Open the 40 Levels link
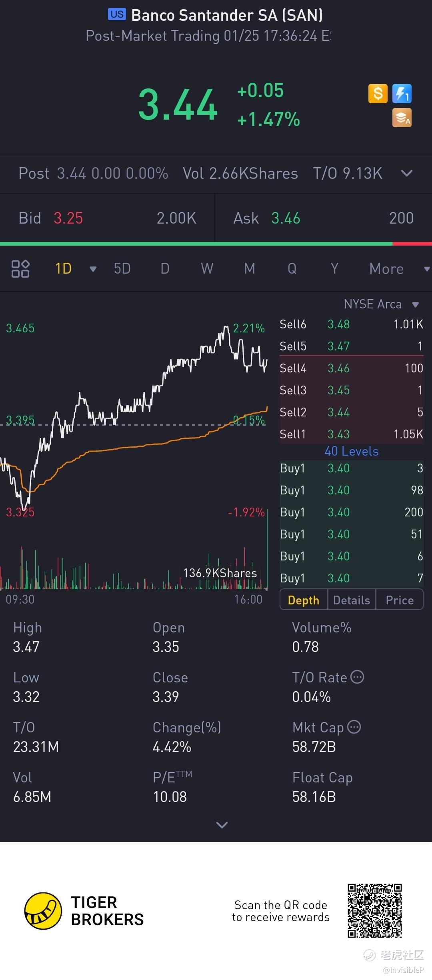This screenshot has height=980, width=432. tap(352, 451)
